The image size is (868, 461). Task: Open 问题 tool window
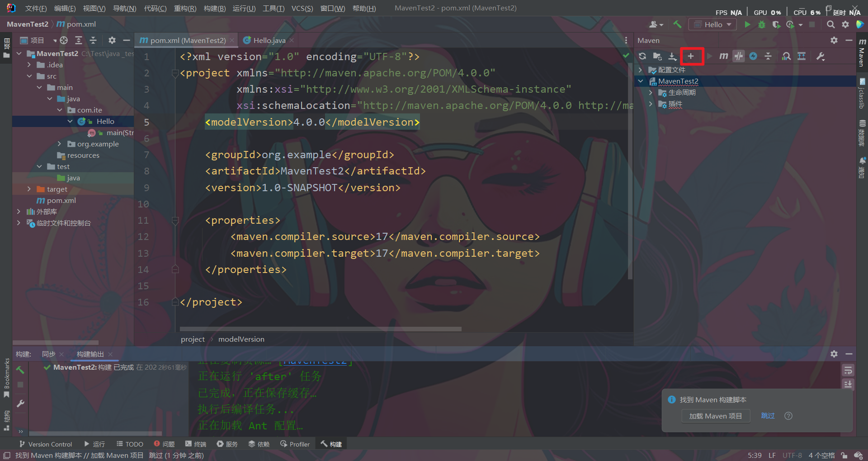164,444
